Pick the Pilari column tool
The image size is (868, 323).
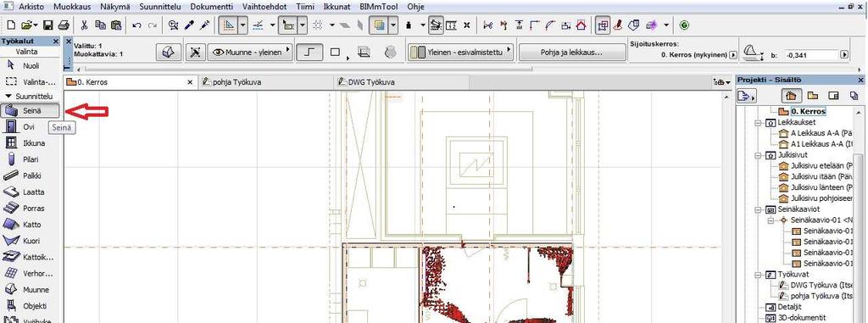30,159
